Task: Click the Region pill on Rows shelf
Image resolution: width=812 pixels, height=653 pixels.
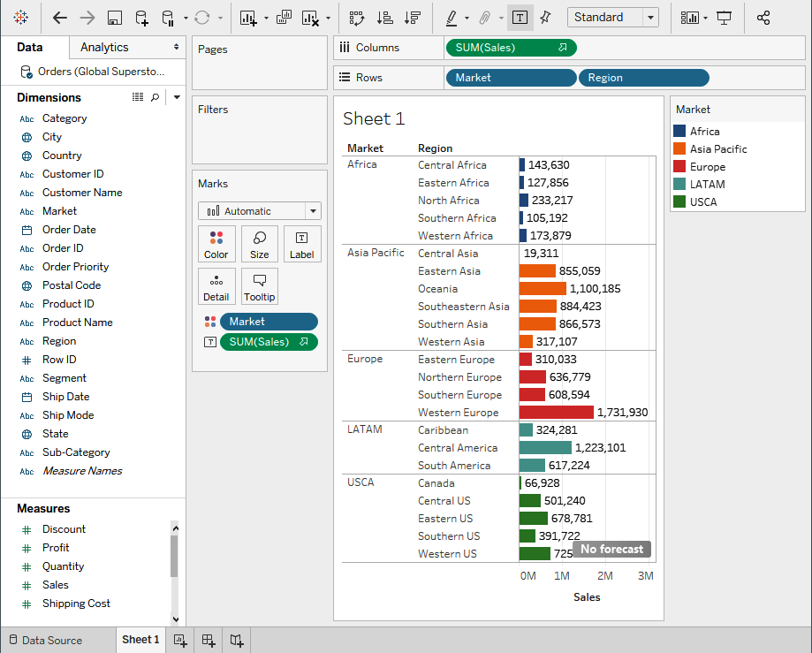Action: coord(644,78)
